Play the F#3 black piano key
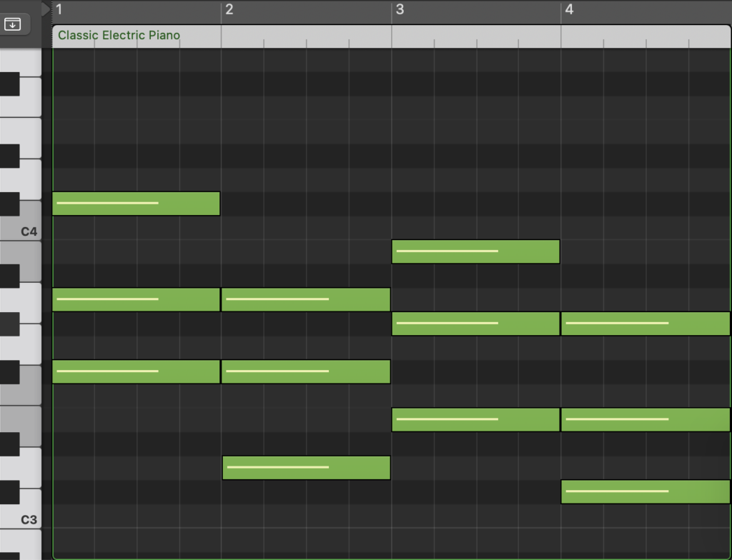The image size is (732, 560). pyautogui.click(x=10, y=372)
